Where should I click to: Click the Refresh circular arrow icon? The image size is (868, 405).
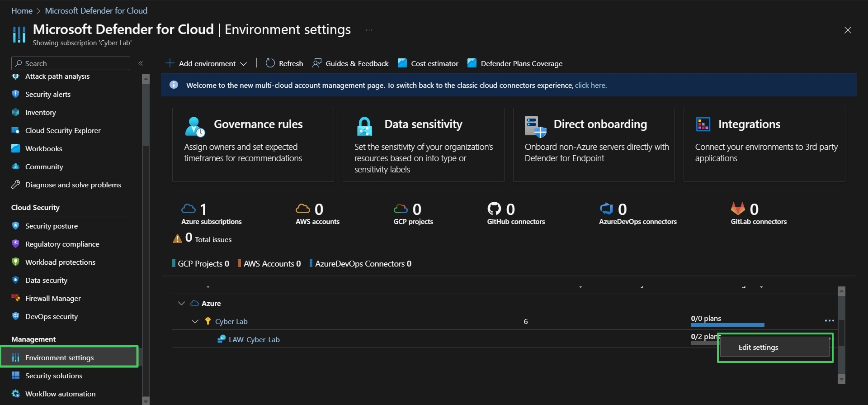click(270, 63)
